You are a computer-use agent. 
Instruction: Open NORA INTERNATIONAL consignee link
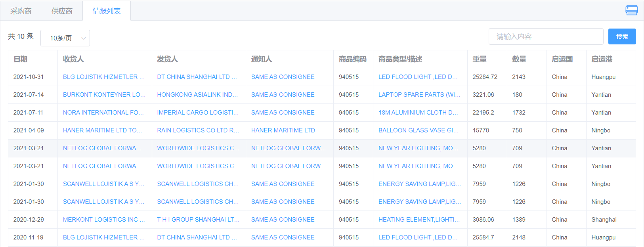coord(103,113)
